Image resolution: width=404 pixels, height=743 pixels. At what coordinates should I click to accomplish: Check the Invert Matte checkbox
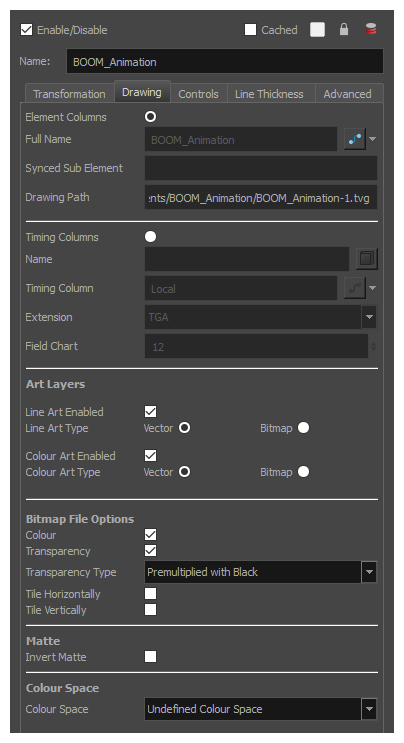click(151, 656)
